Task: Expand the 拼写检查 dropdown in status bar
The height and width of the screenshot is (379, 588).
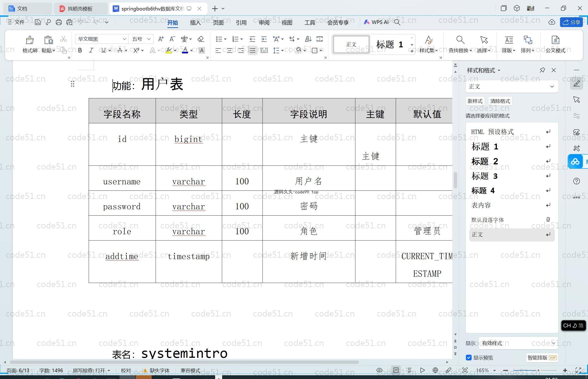Action: [x=91, y=370]
